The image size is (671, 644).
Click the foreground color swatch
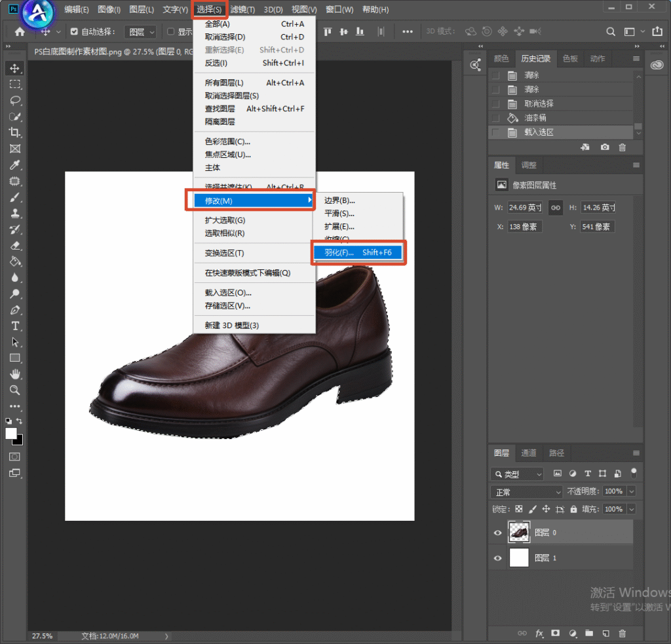click(11, 434)
